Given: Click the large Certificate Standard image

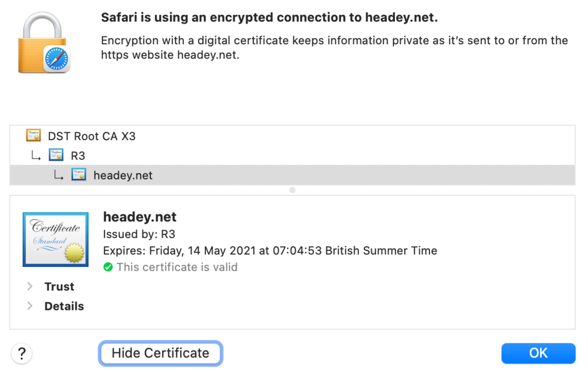Looking at the screenshot, I should 55,239.
